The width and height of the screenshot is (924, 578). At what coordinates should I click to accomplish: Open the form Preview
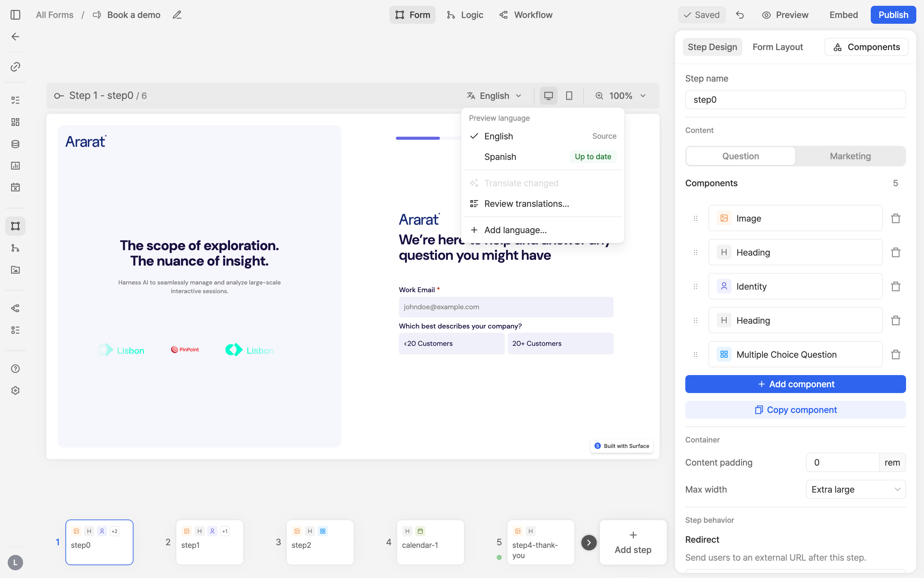pyautogui.click(x=785, y=15)
